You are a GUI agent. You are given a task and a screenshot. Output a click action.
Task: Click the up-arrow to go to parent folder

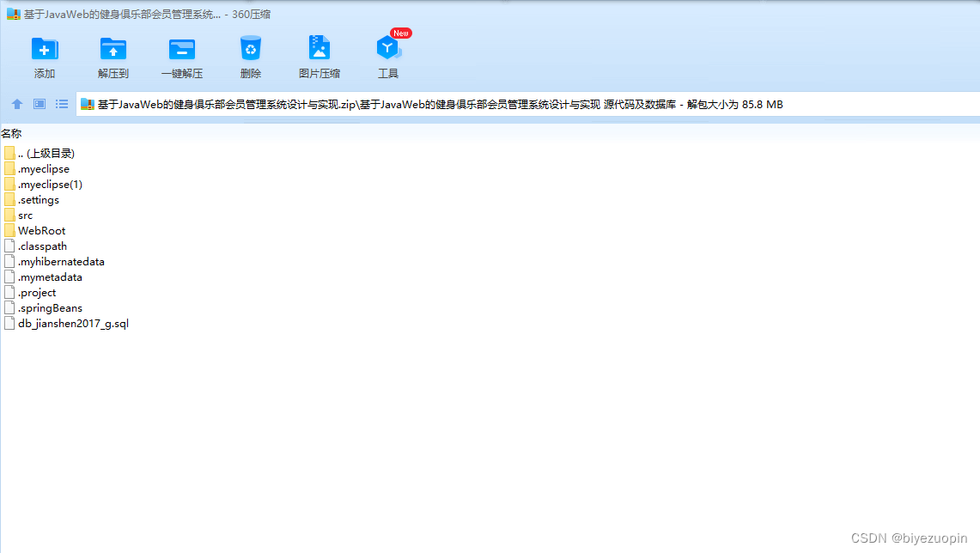point(17,104)
